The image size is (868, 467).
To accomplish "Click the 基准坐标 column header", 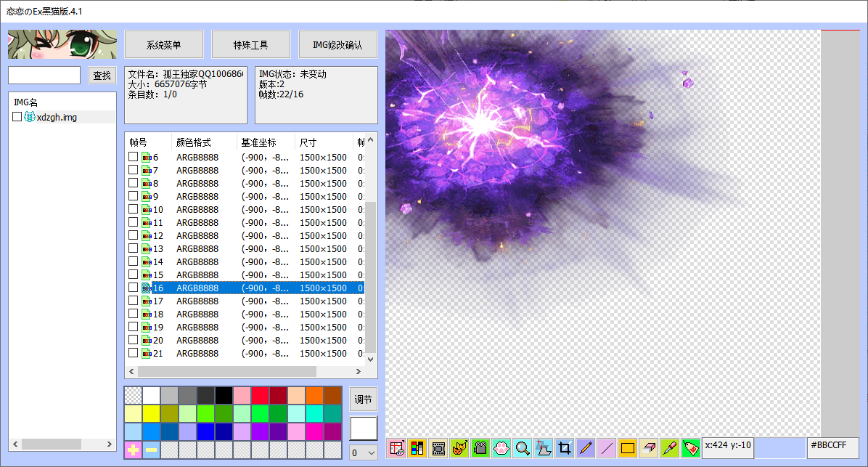I will tap(258, 142).
